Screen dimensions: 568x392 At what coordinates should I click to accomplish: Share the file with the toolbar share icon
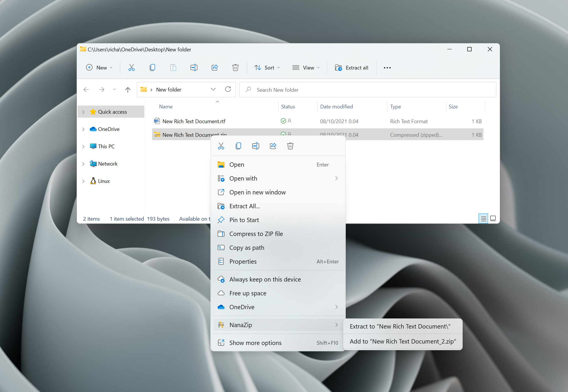coord(215,67)
